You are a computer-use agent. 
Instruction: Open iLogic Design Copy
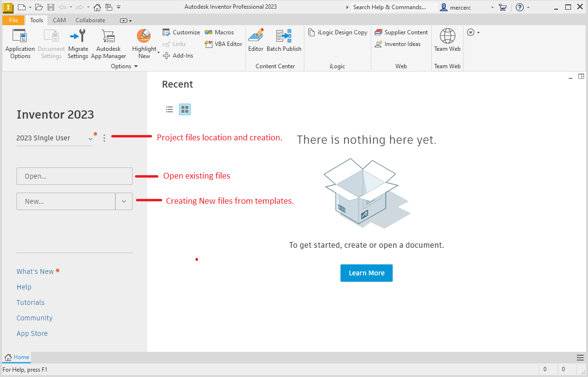pos(337,32)
